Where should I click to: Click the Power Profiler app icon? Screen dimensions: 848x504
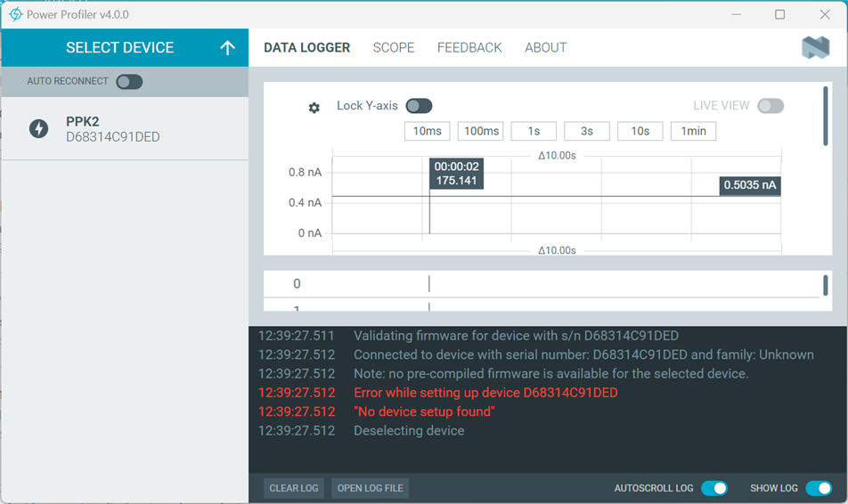click(x=16, y=14)
